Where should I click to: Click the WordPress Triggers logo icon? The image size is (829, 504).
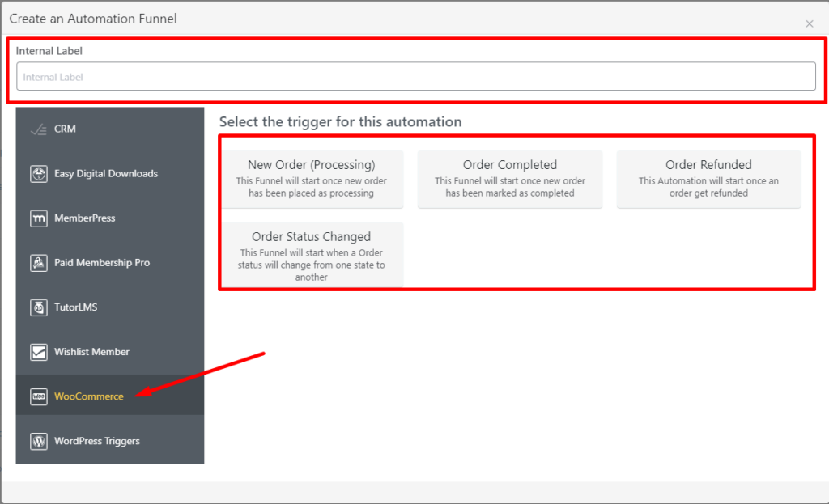tap(39, 441)
